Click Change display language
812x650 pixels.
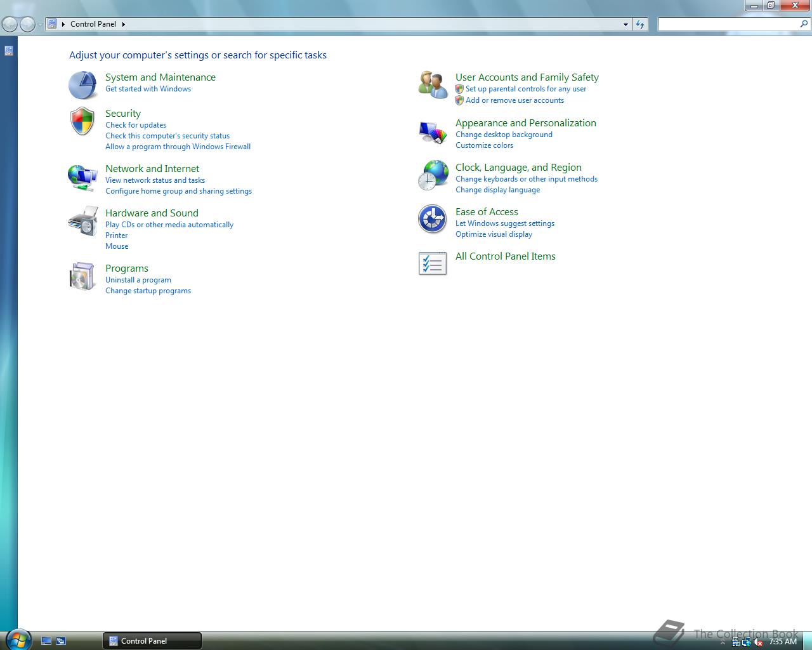[497, 190]
